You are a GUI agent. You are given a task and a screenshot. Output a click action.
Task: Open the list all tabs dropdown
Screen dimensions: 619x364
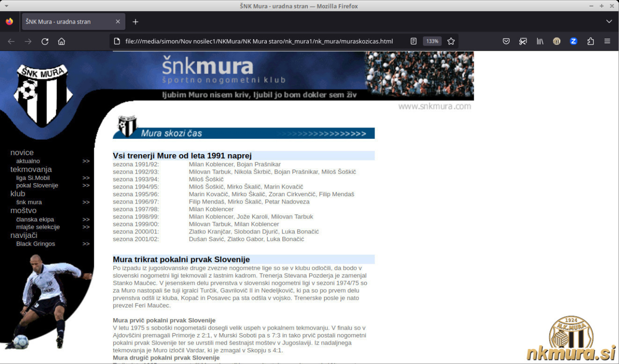609,22
